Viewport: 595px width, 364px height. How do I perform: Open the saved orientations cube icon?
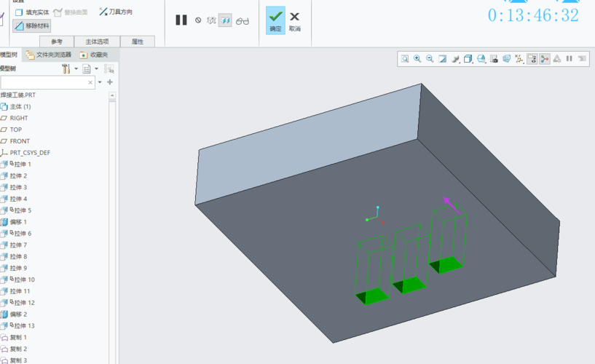point(468,59)
